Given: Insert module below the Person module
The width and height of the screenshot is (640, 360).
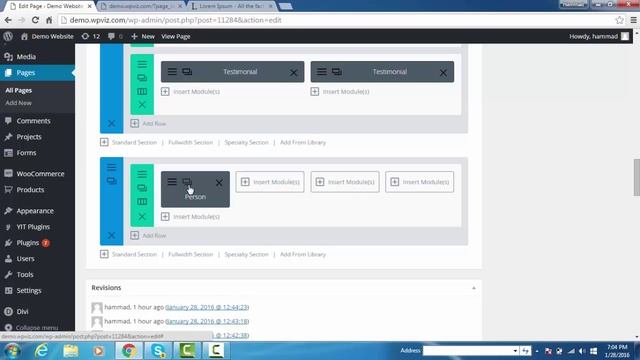Looking at the screenshot, I should (x=191, y=217).
